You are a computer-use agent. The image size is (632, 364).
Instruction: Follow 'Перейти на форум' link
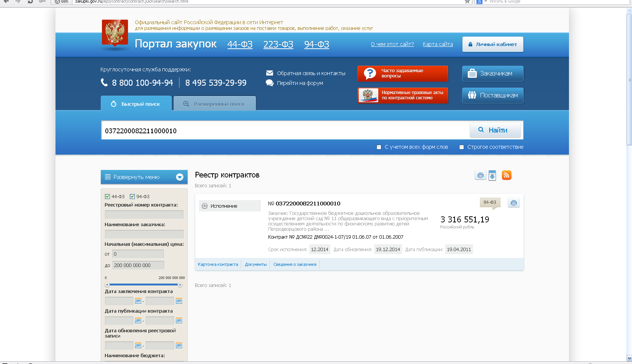300,83
